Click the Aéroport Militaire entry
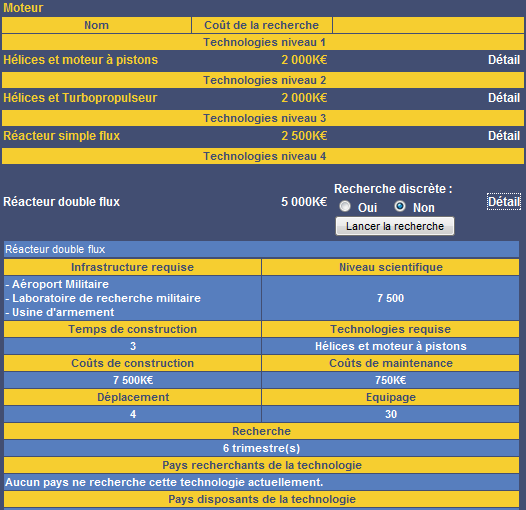Viewport: 526px width, 510px height. [x=57, y=284]
